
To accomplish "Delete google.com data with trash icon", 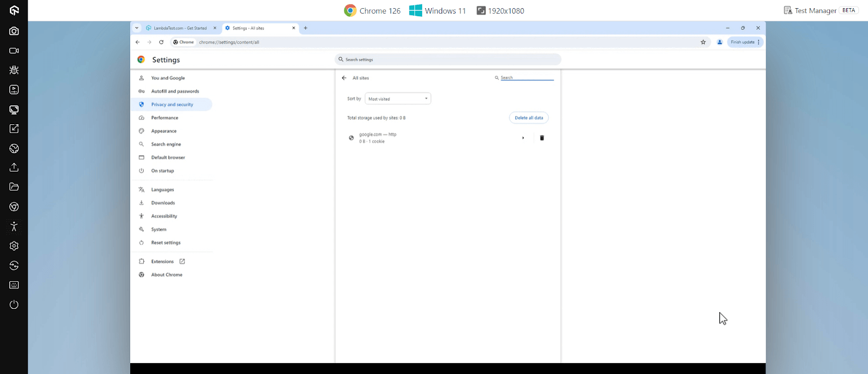I will click(542, 138).
